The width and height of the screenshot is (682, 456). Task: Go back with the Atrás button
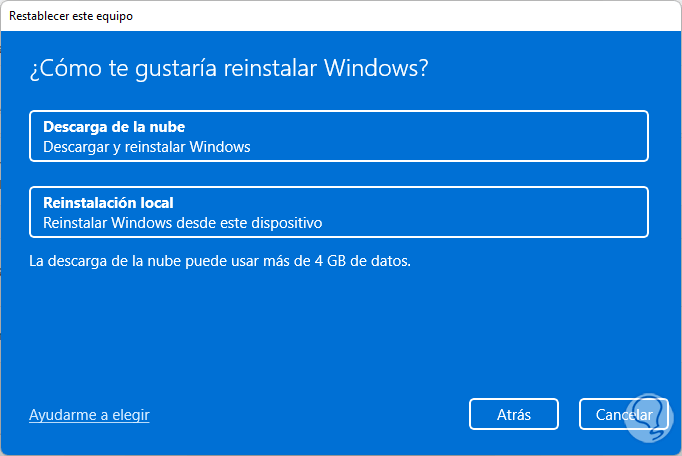click(x=513, y=414)
